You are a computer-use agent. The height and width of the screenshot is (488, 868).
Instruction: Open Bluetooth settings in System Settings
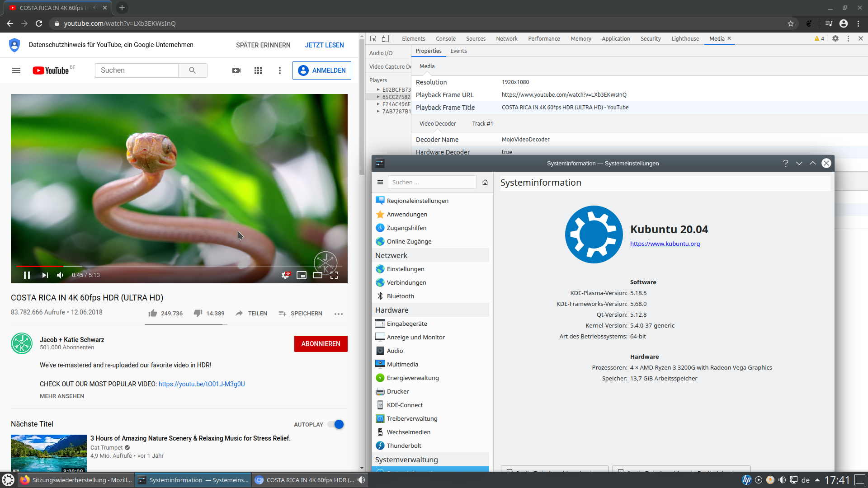pyautogui.click(x=430, y=296)
